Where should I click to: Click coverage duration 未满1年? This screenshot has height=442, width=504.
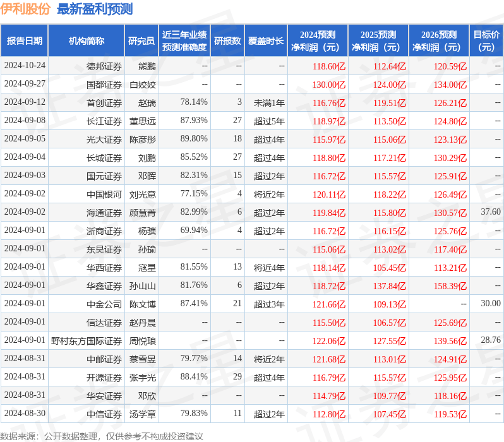(x=269, y=103)
